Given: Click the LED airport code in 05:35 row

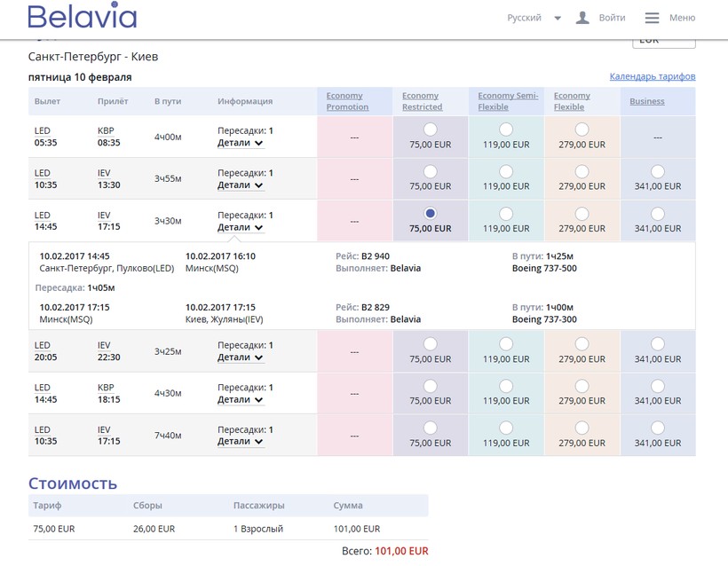Looking at the screenshot, I should point(43,130).
